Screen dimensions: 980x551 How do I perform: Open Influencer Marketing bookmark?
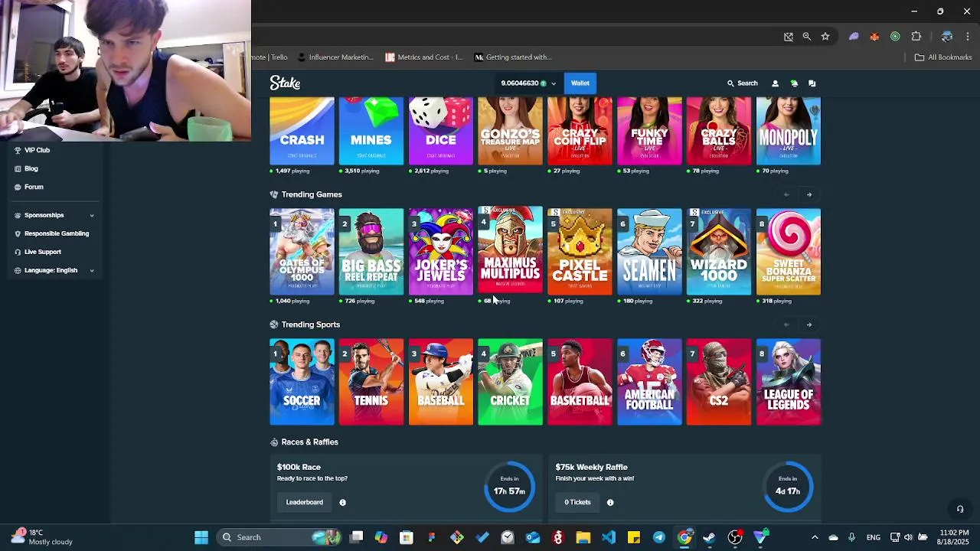click(x=335, y=57)
